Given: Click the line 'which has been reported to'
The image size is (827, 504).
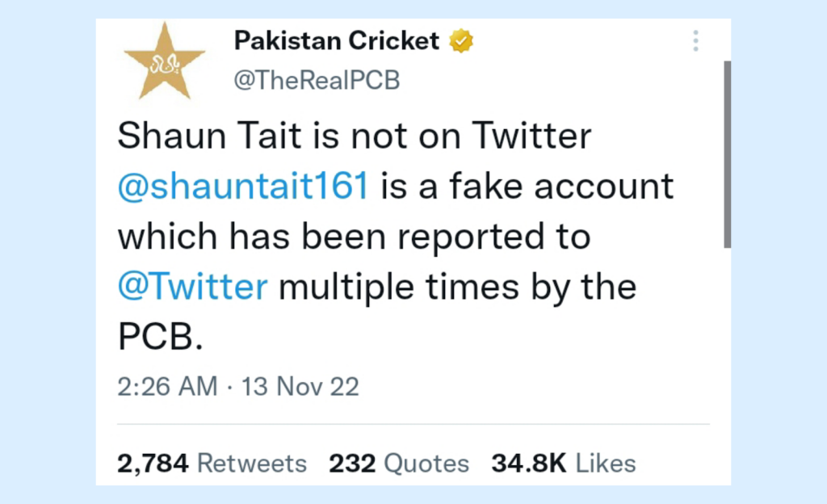Looking at the screenshot, I should click(x=354, y=236).
